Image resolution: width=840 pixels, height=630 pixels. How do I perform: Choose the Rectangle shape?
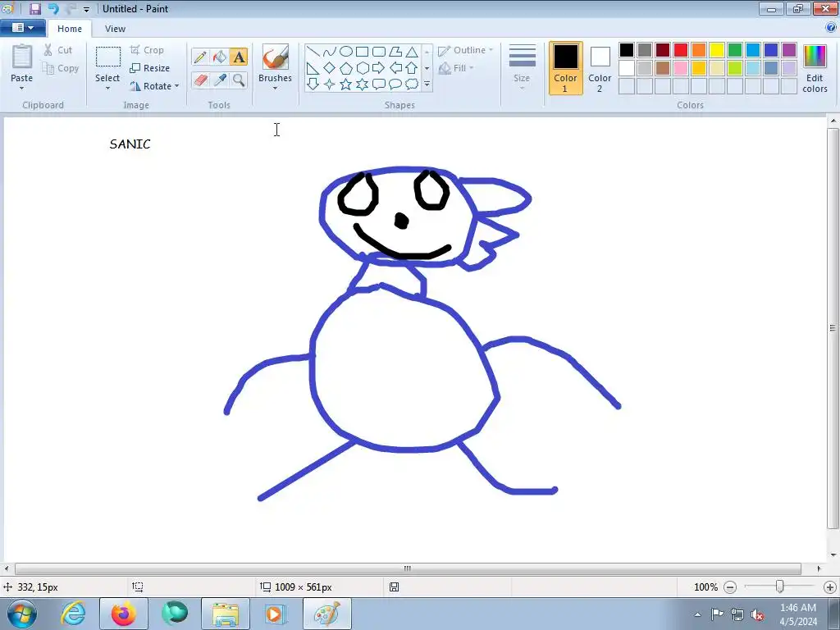pyautogui.click(x=363, y=52)
